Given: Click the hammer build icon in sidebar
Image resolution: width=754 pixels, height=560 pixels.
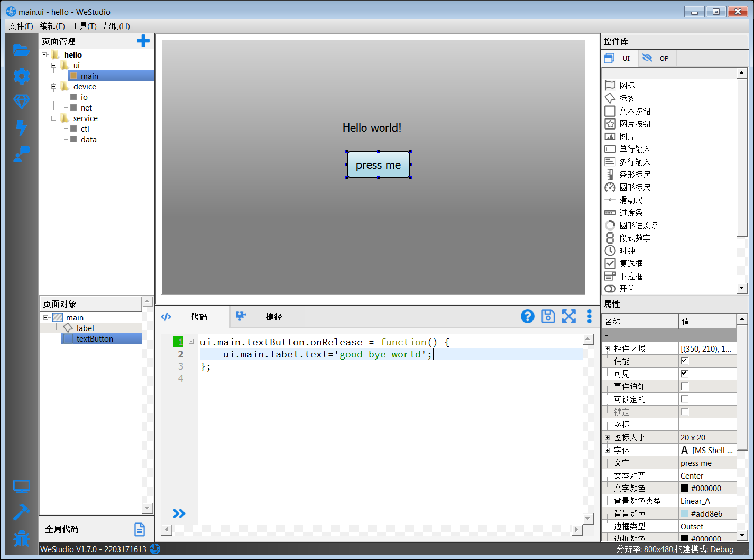Looking at the screenshot, I should click(x=21, y=512).
